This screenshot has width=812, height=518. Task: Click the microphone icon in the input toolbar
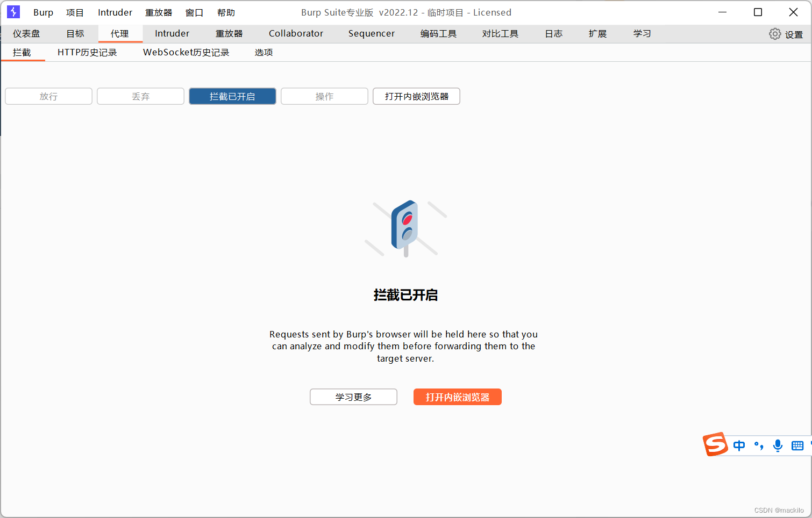778,445
